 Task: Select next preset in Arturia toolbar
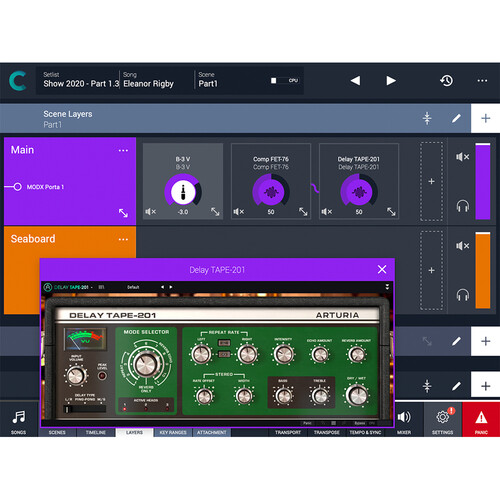pos(171,287)
